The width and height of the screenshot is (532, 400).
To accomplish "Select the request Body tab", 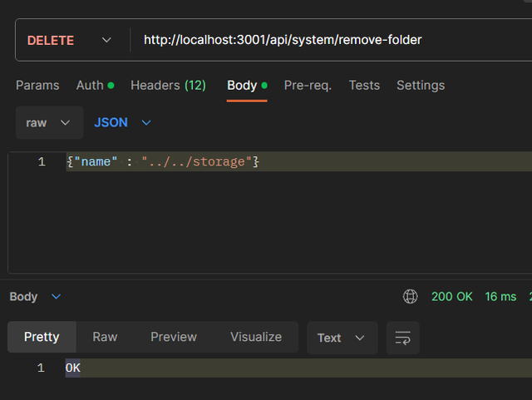I will (247, 85).
